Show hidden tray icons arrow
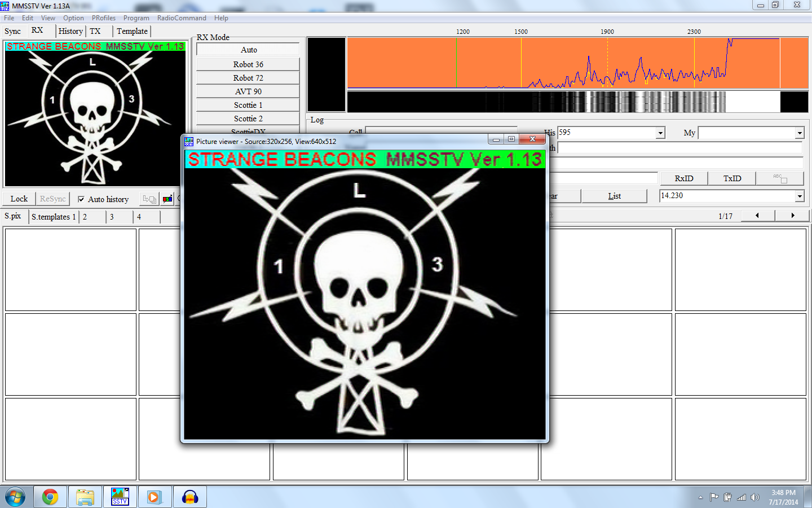Image resolution: width=812 pixels, height=508 pixels. (x=700, y=497)
